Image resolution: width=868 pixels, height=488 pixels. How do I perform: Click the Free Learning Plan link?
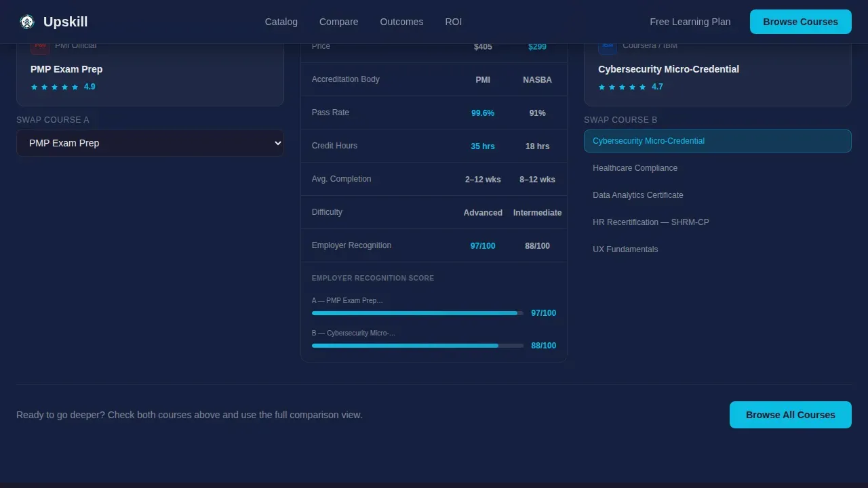pyautogui.click(x=690, y=22)
